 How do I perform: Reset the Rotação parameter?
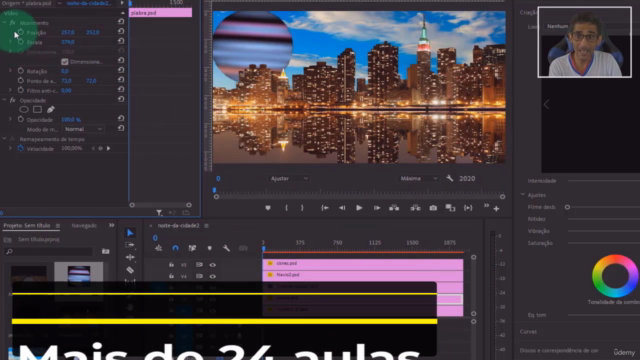click(x=121, y=70)
